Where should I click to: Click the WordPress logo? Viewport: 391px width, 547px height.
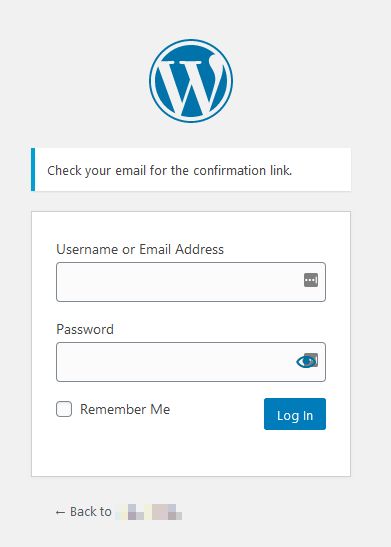coord(191,81)
